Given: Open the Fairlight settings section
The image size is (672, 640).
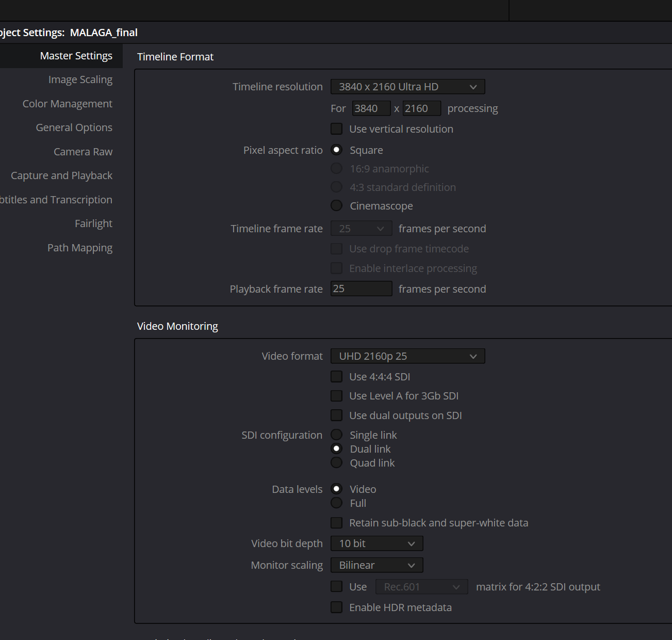Looking at the screenshot, I should (93, 223).
